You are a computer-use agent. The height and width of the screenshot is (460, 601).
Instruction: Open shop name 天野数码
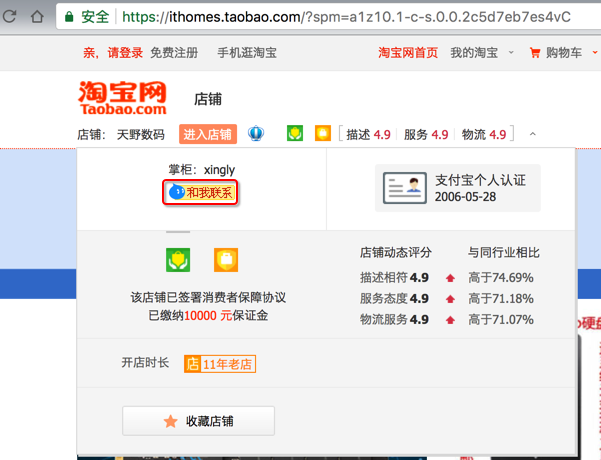coord(141,135)
